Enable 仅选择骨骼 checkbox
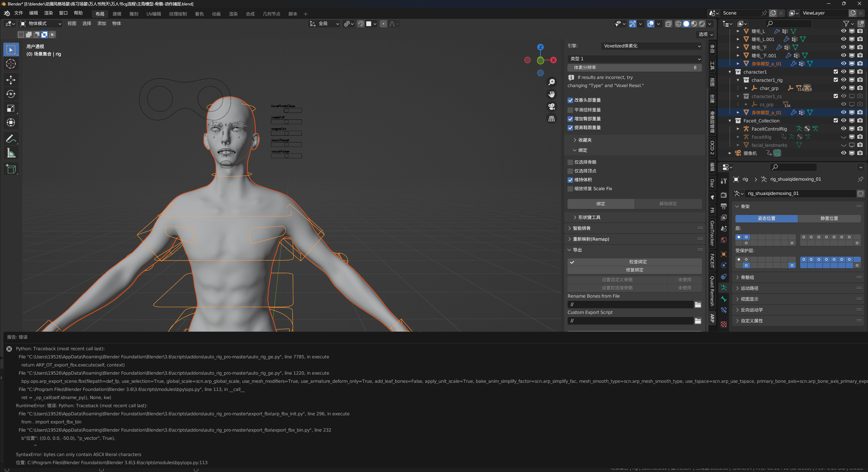Viewport: 868px width, 472px height. click(x=570, y=162)
